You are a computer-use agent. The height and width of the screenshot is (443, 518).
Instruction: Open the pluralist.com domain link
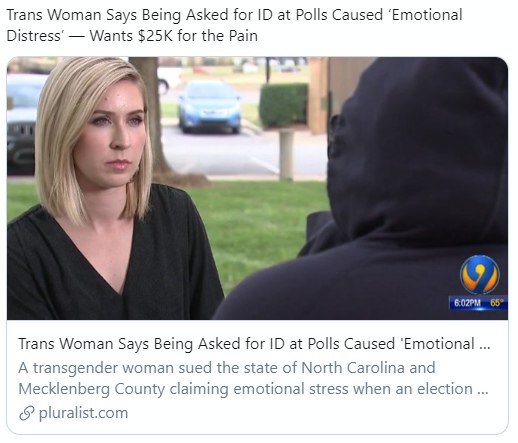[x=83, y=413]
